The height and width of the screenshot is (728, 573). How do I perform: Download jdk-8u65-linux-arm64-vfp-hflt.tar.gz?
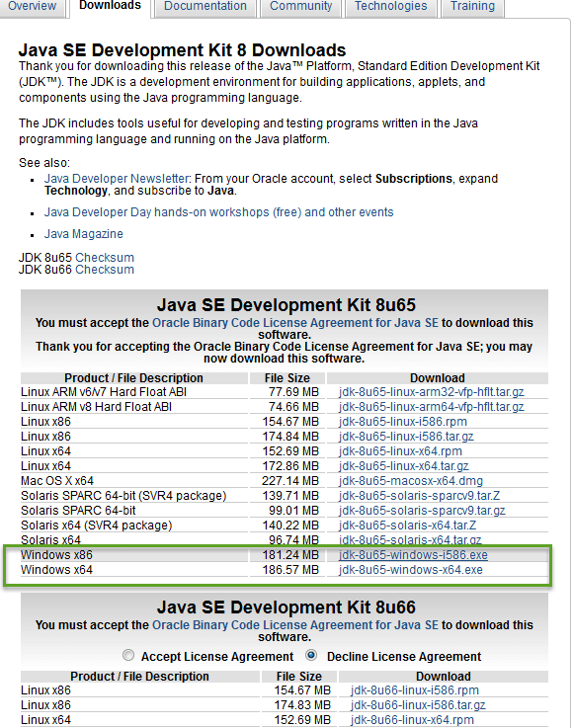click(432, 407)
